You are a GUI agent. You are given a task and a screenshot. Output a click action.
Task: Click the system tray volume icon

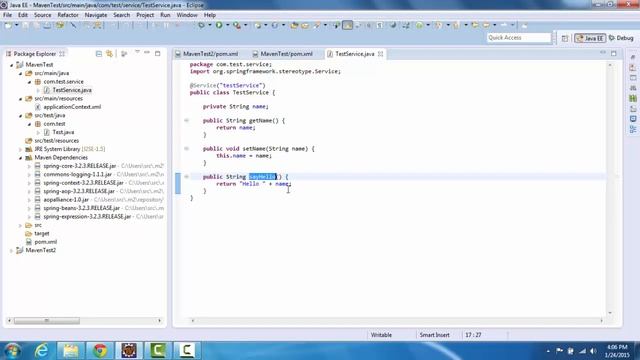tap(593, 351)
